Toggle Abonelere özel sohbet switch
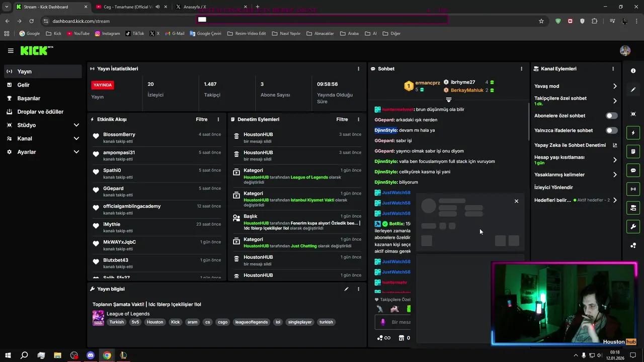 pyautogui.click(x=611, y=116)
